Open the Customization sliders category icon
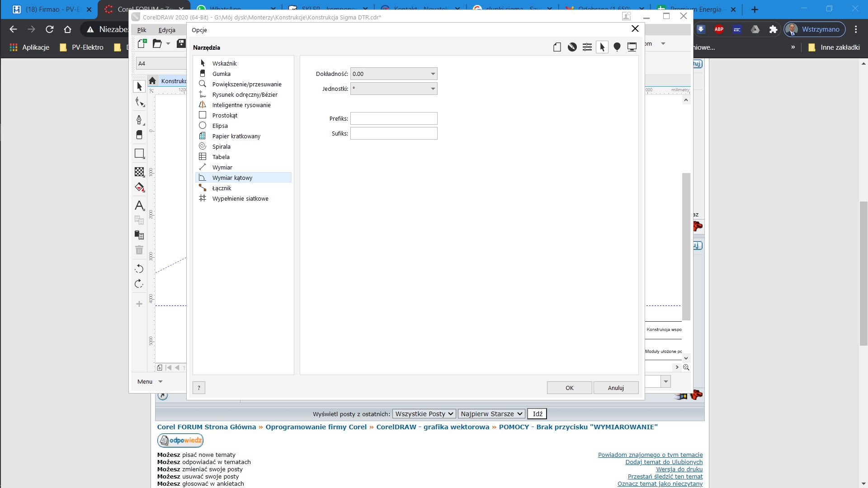 pos(587,47)
